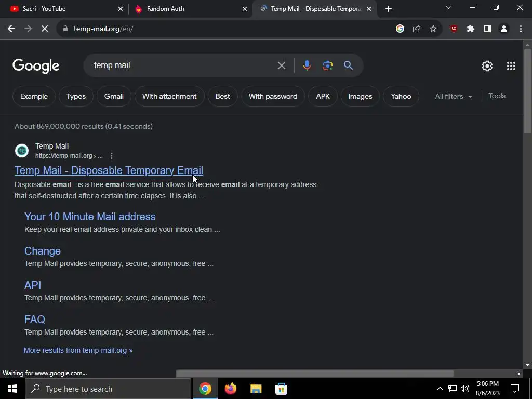Viewport: 532px width, 399px height.
Task: Switch to Images results
Action: [360, 96]
